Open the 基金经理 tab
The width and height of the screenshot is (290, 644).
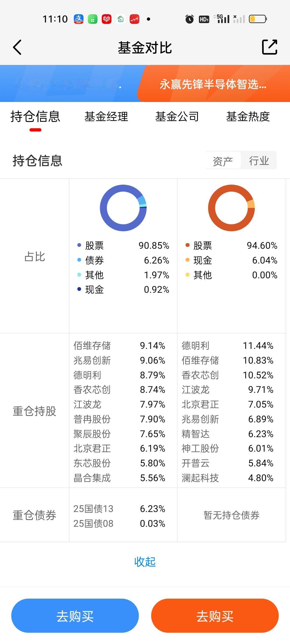106,117
